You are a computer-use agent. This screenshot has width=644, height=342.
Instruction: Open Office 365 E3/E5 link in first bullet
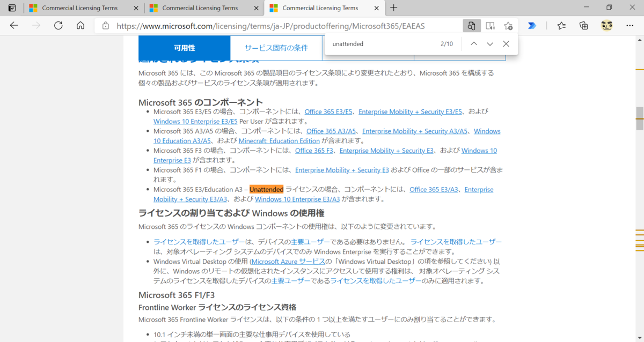(328, 112)
